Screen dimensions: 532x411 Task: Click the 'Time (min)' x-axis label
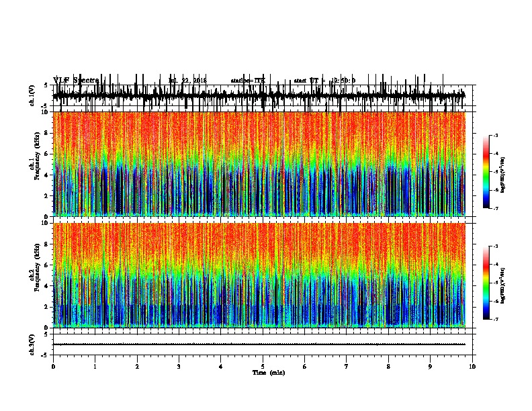click(269, 373)
